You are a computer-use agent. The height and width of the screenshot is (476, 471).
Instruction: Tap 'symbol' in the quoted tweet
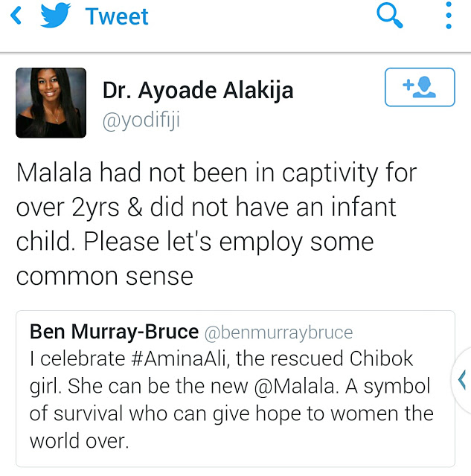coord(397,387)
